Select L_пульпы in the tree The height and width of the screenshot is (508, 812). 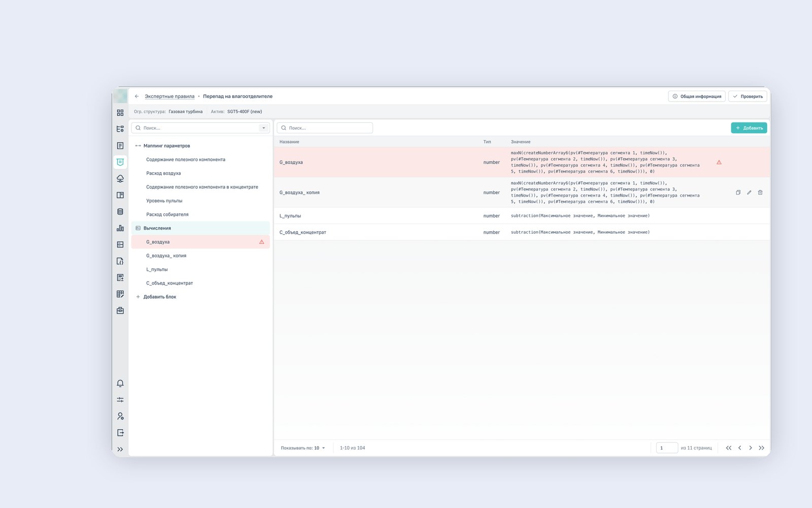click(157, 269)
